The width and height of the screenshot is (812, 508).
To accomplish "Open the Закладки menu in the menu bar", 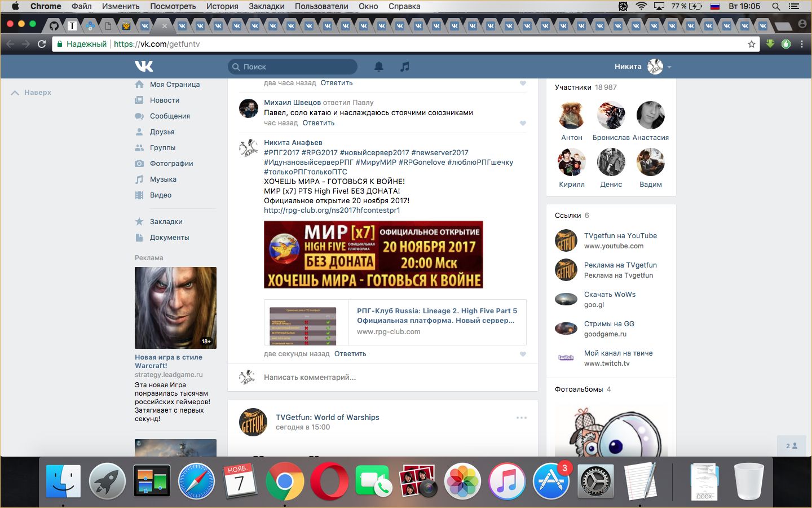I will coord(267,6).
